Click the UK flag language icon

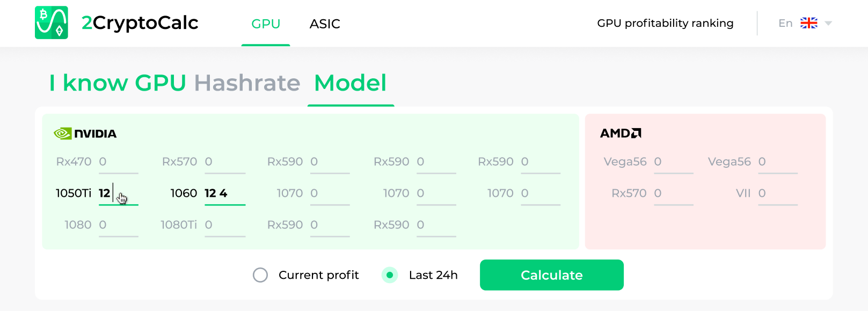[x=808, y=23]
